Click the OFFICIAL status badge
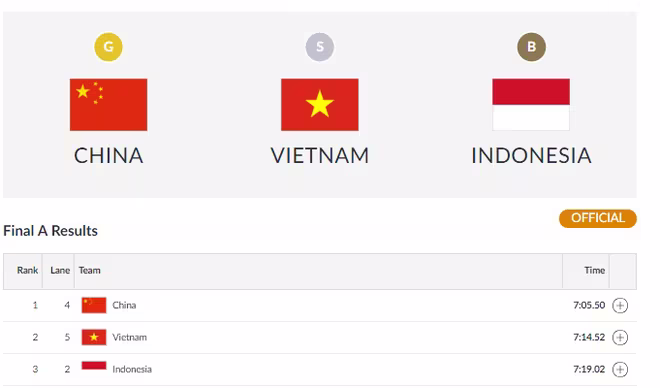 (598, 218)
